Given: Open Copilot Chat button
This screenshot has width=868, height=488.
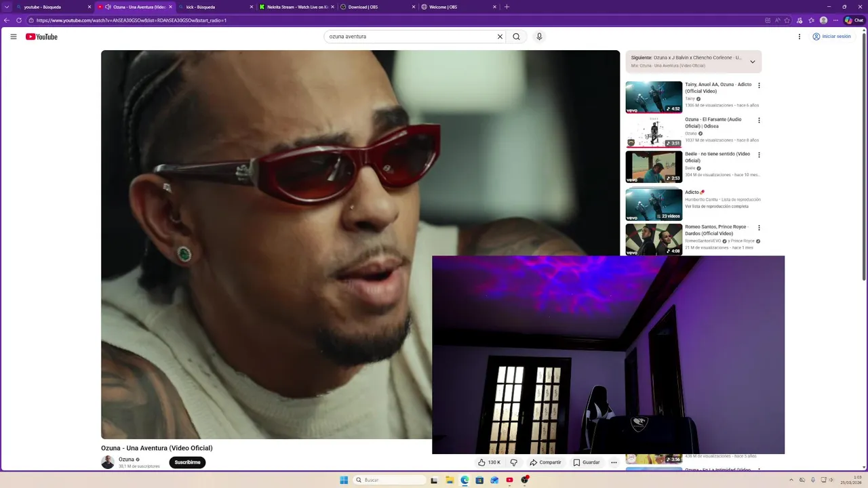Looking at the screenshot, I should click(854, 20).
